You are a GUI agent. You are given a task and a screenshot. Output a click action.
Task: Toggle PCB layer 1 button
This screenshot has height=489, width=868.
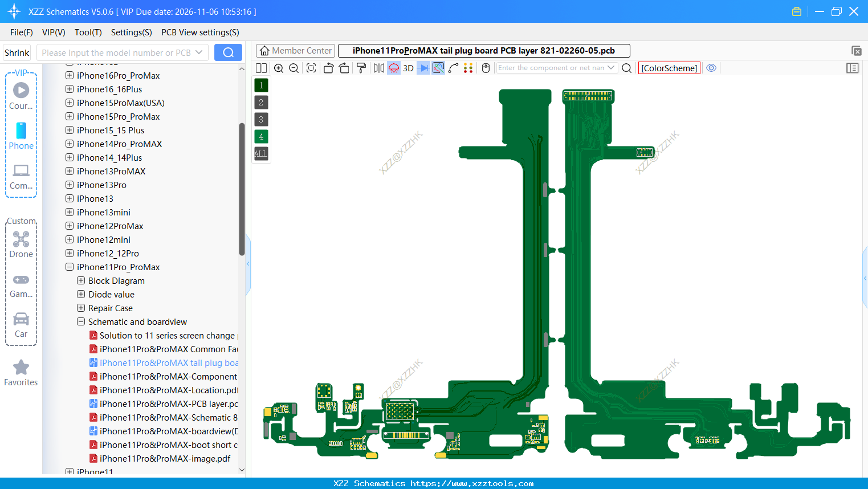(x=261, y=85)
